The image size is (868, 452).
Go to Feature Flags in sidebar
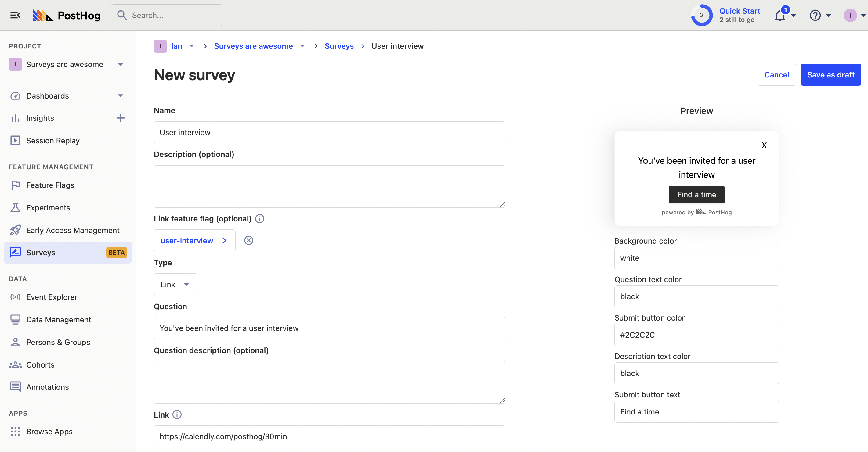[x=50, y=185]
